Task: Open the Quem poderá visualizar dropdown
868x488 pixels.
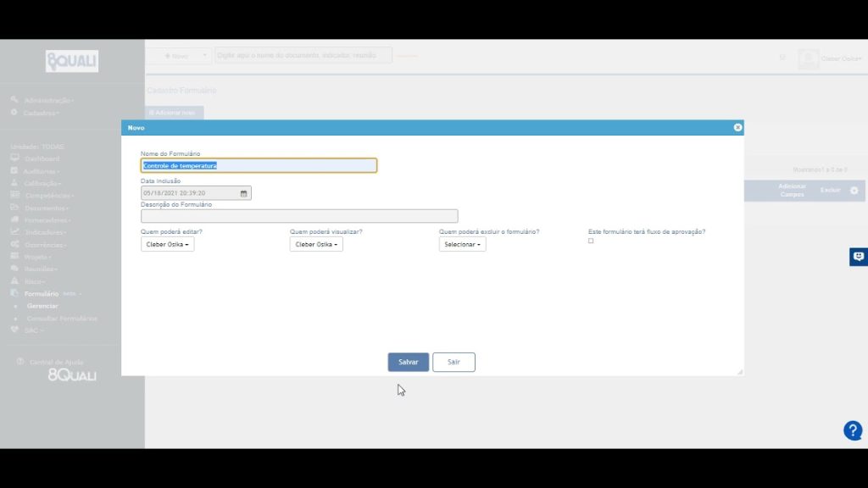Action: 316,244
